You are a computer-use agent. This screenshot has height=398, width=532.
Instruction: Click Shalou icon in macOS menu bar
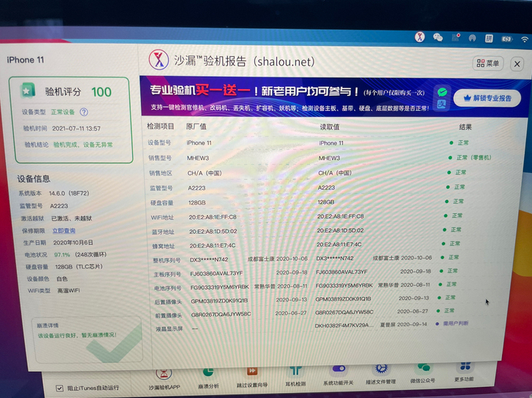point(420,37)
